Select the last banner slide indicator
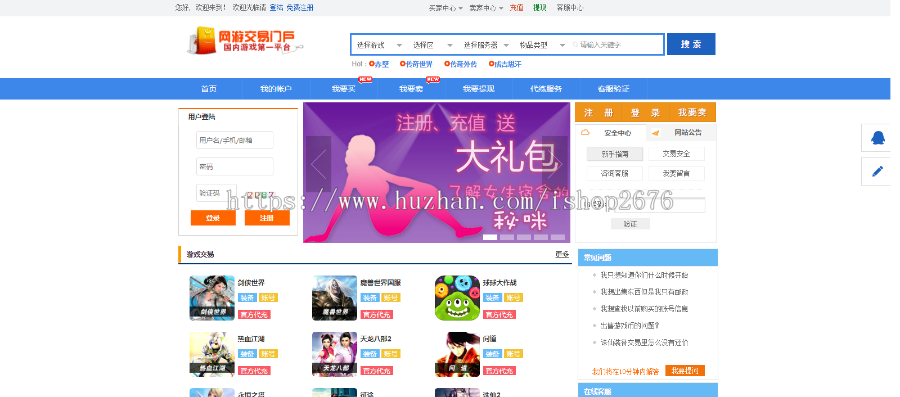The height and width of the screenshot is (397, 900). pyautogui.click(x=558, y=237)
